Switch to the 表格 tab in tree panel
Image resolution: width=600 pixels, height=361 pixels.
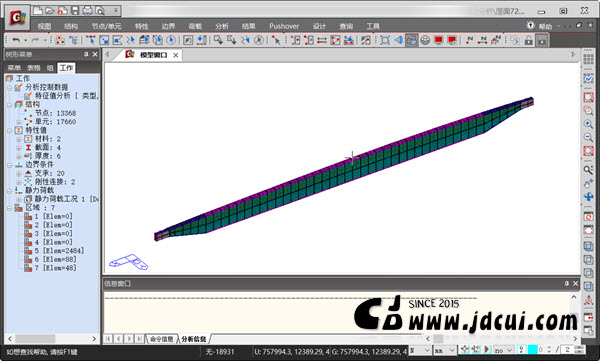(34, 68)
